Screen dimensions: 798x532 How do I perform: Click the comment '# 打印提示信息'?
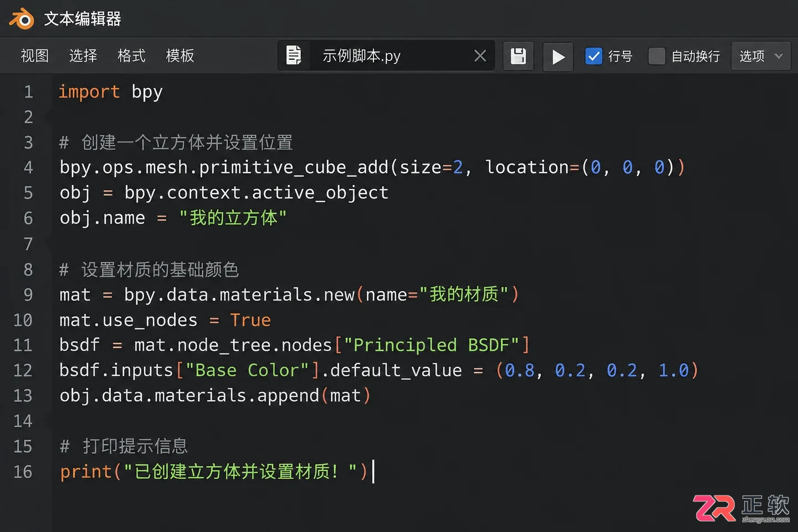pyautogui.click(x=124, y=446)
